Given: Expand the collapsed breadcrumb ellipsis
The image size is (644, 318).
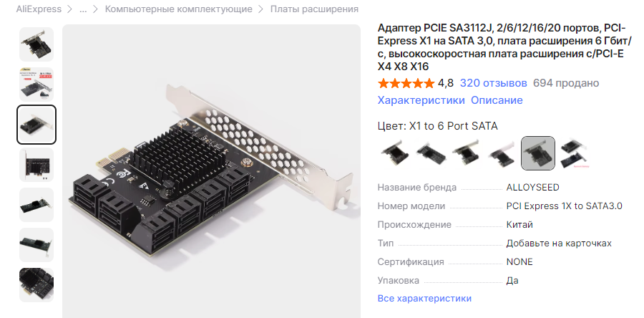Looking at the screenshot, I should pyautogui.click(x=83, y=9).
